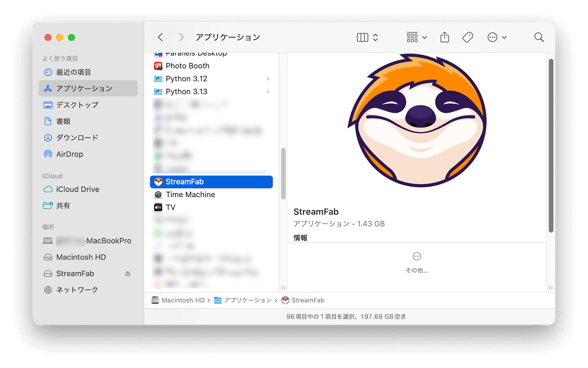Click the preview pane scrollbar

551,145
